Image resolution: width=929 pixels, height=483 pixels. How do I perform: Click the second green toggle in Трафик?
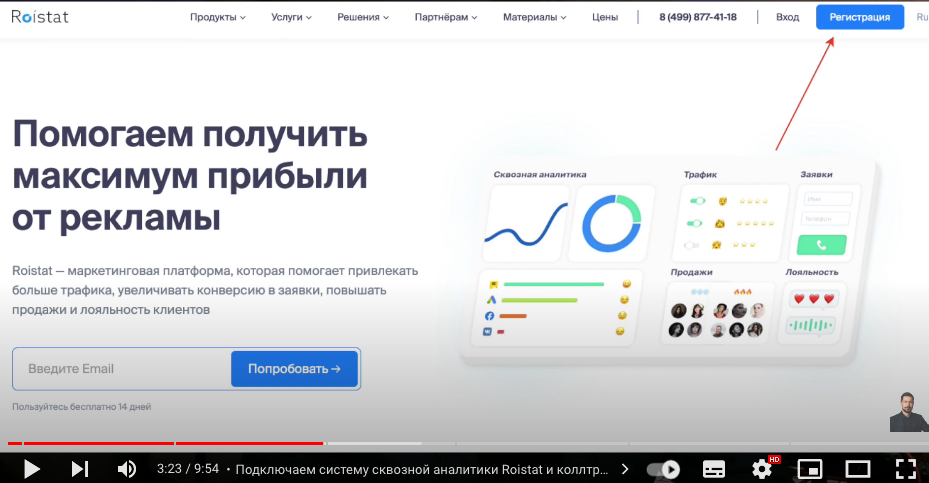(694, 223)
